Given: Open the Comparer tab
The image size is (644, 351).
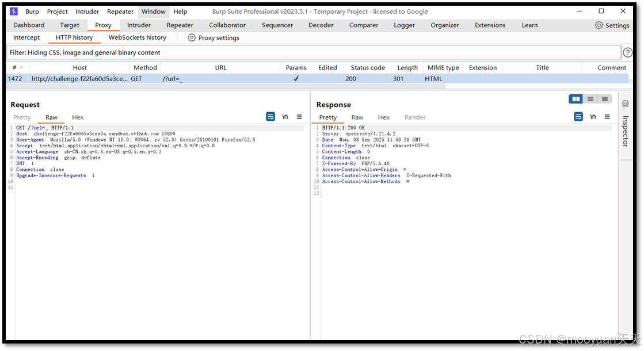Looking at the screenshot, I should 364,25.
